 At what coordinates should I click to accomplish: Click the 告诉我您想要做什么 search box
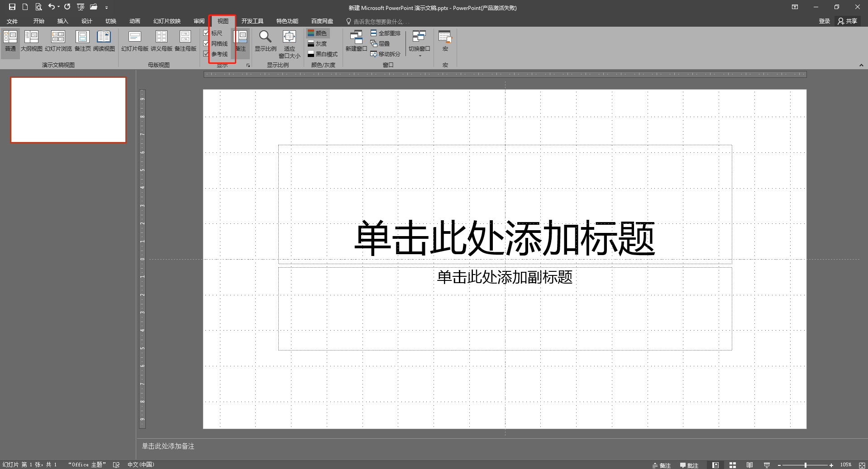click(378, 21)
